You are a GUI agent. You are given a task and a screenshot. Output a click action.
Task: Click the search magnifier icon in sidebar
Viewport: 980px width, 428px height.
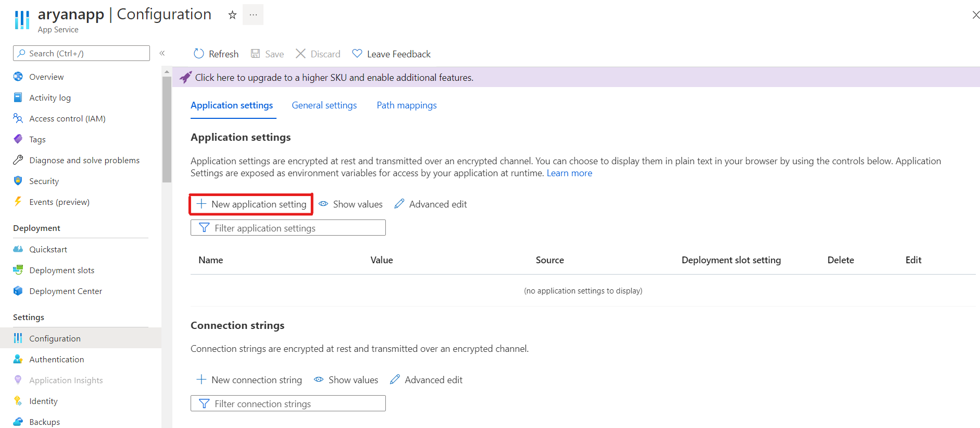click(21, 53)
